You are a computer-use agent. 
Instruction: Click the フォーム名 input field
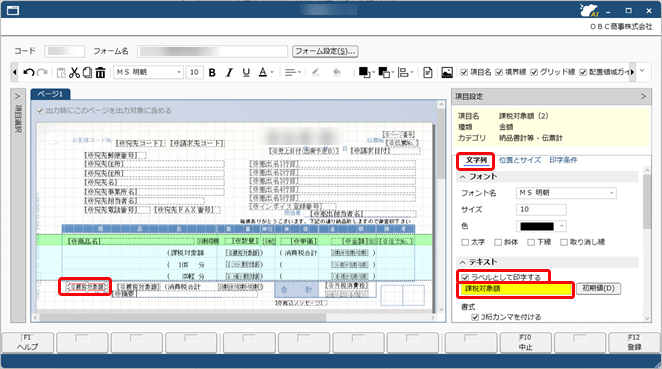(x=212, y=52)
